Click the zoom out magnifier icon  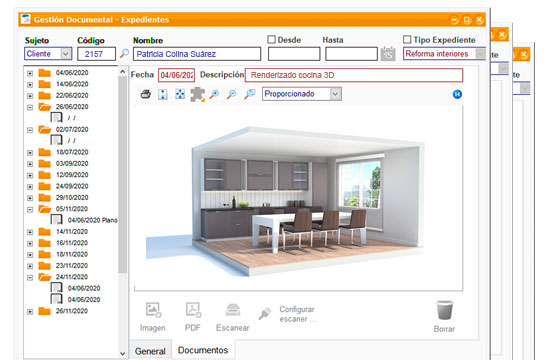tap(231, 94)
